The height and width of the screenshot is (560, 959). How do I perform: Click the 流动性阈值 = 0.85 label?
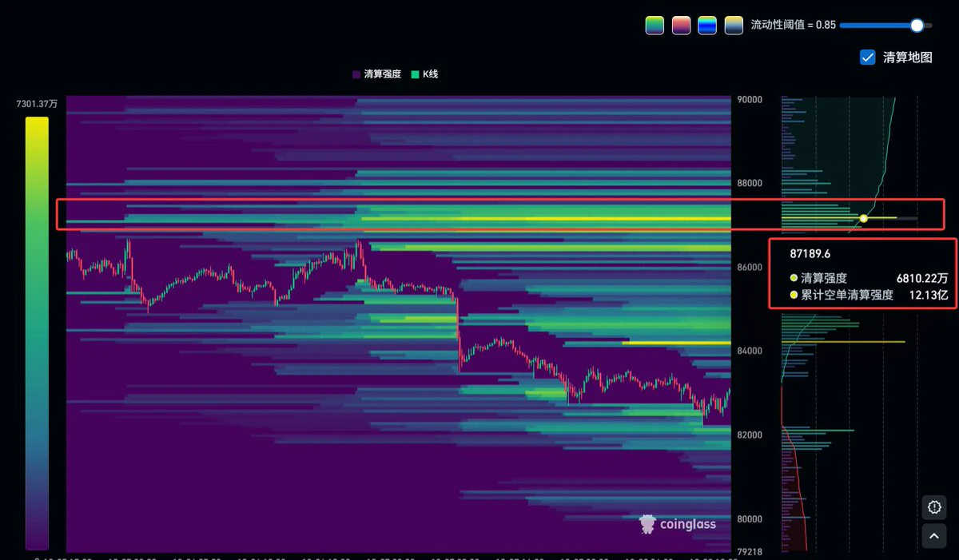click(x=794, y=26)
